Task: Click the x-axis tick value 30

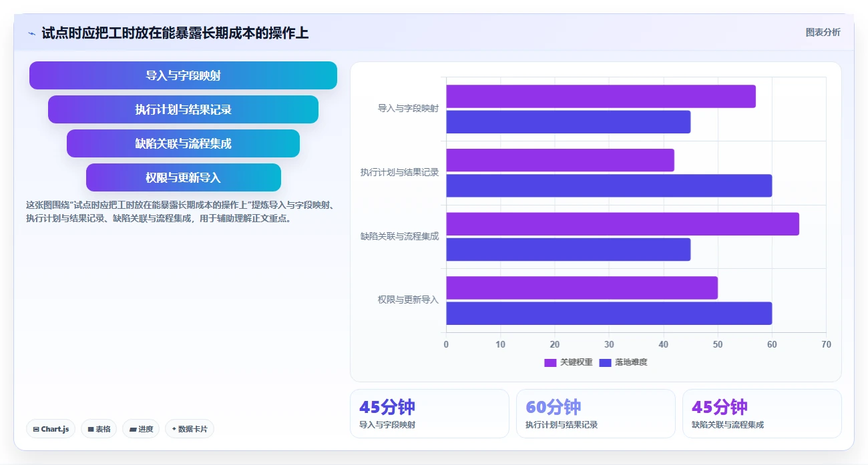Action: point(609,344)
